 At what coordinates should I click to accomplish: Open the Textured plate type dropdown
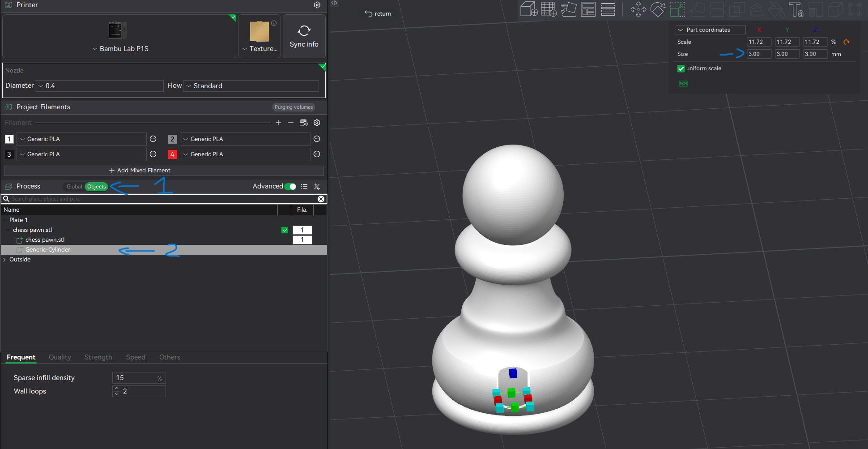pyautogui.click(x=260, y=48)
